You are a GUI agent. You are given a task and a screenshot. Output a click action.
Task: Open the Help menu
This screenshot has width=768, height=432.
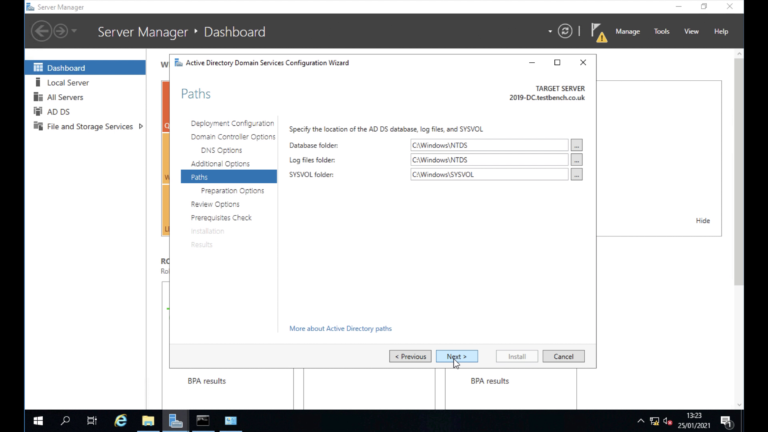click(721, 31)
